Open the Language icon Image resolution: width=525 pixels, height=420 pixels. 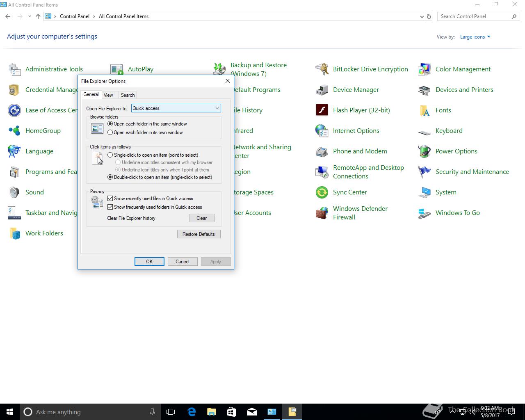pyautogui.click(x=14, y=151)
